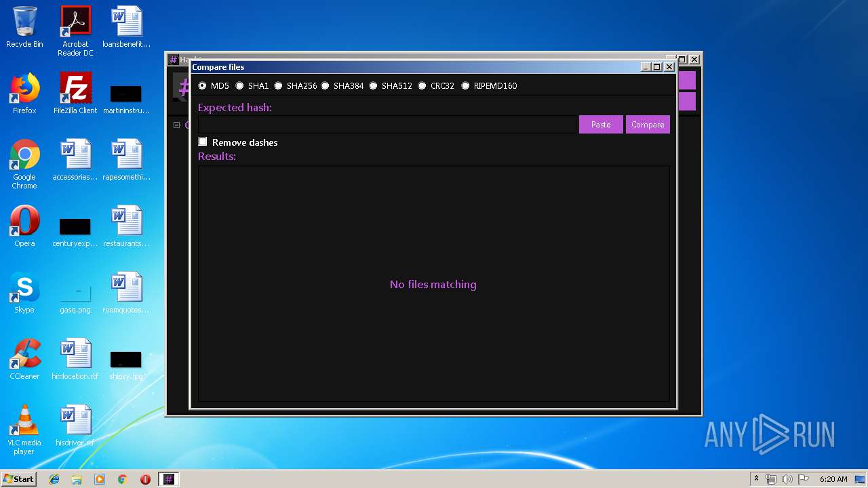This screenshot has height=488, width=868.
Task: Enable the Remove dashes checkbox
Action: point(203,142)
